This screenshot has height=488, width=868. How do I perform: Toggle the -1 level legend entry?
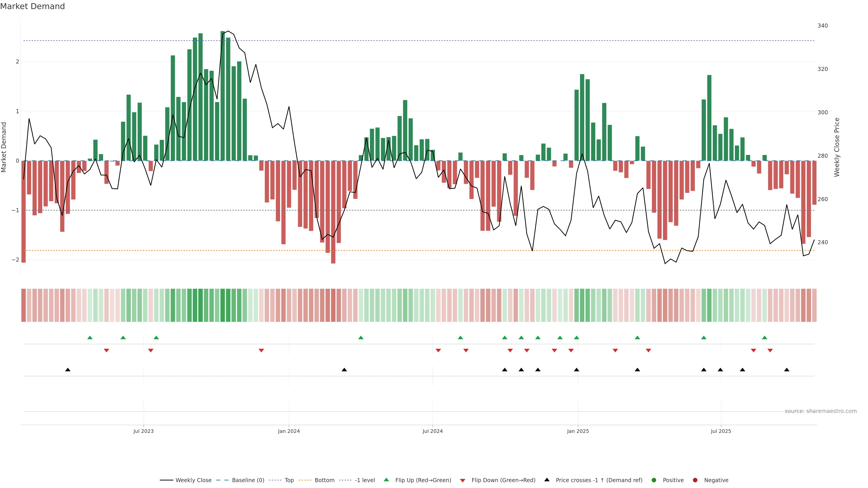point(365,480)
